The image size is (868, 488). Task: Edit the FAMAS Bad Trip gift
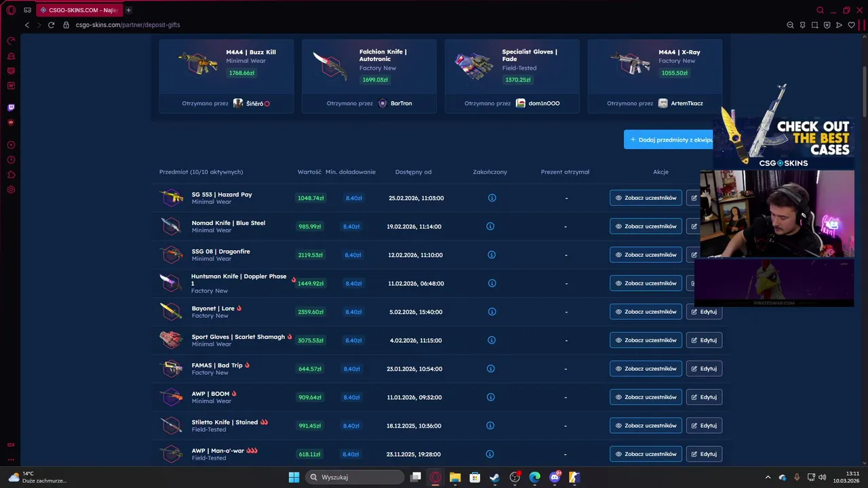tap(704, 369)
